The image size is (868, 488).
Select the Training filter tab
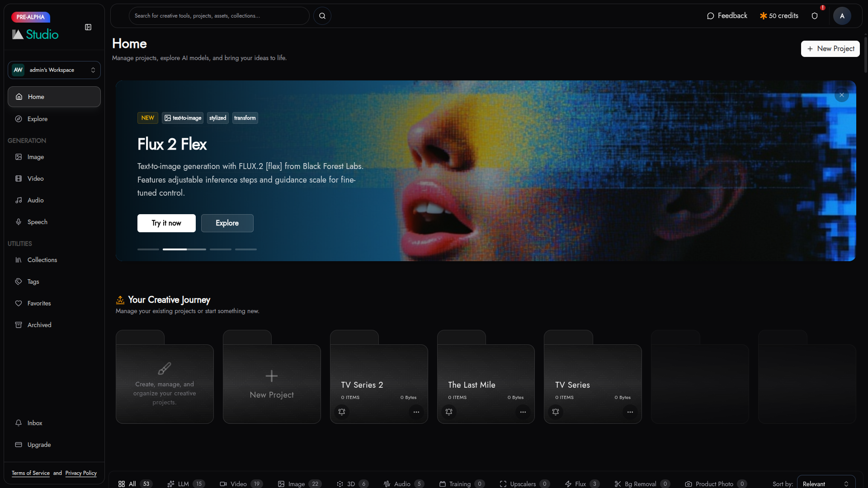[462, 483]
